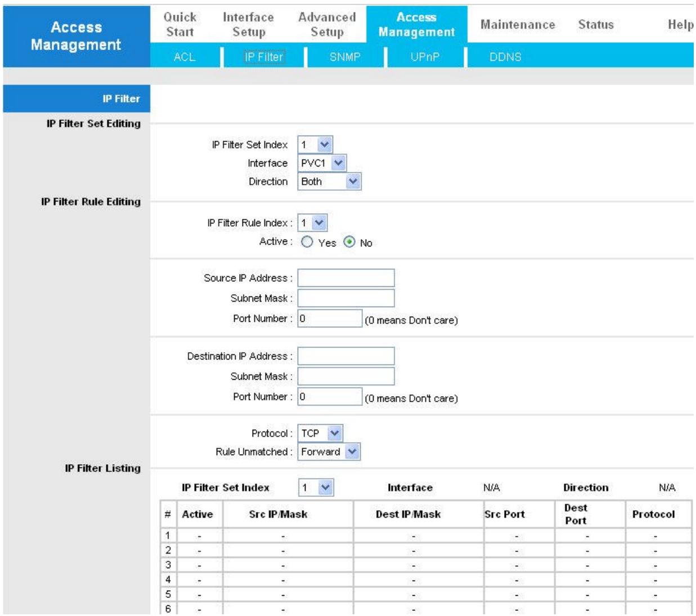
Task: Go to the Maintenance section
Action: (x=518, y=25)
